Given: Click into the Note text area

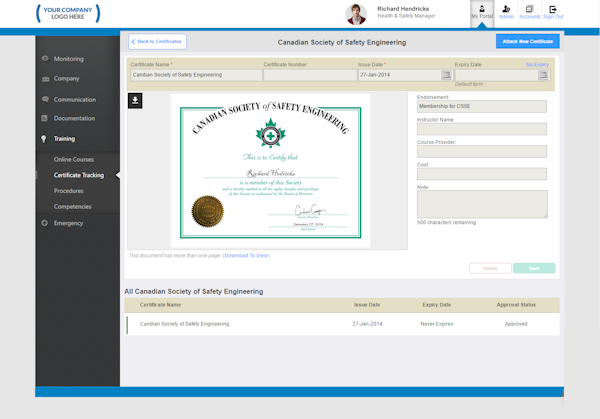Looking at the screenshot, I should pos(481,204).
